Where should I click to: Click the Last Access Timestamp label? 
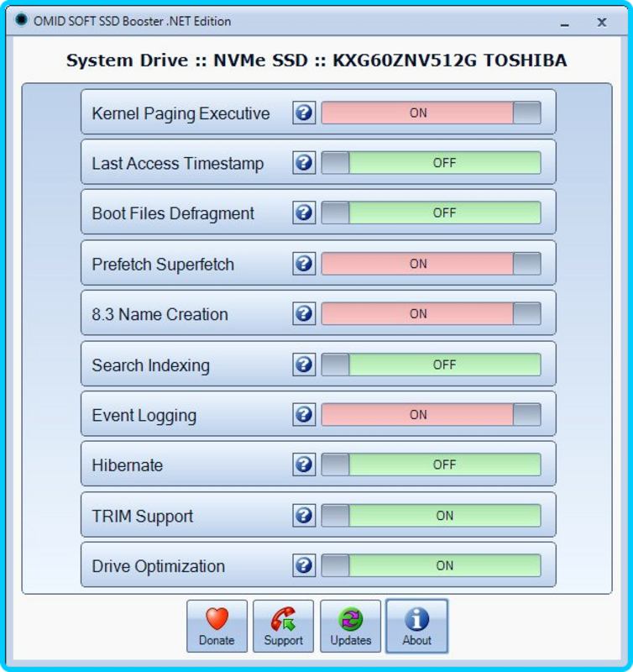(178, 164)
